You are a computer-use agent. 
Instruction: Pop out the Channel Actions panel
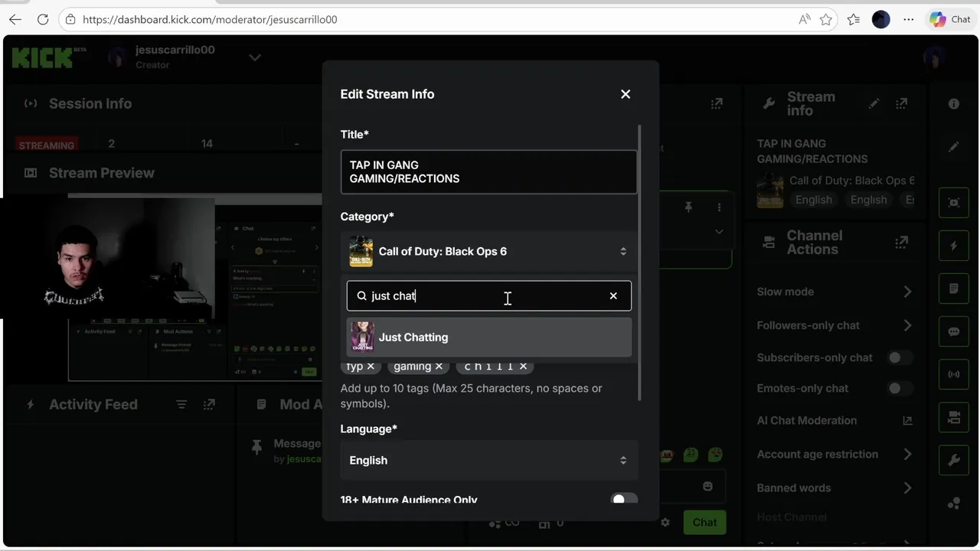pos(901,243)
